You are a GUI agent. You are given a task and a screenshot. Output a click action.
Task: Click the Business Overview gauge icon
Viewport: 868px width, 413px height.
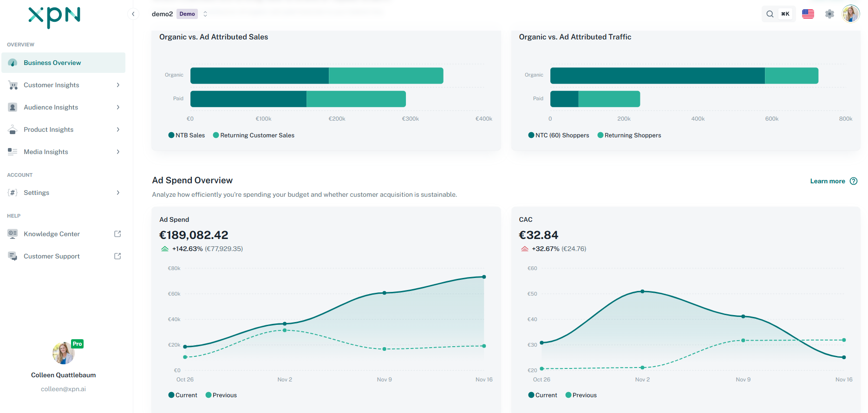coord(13,63)
